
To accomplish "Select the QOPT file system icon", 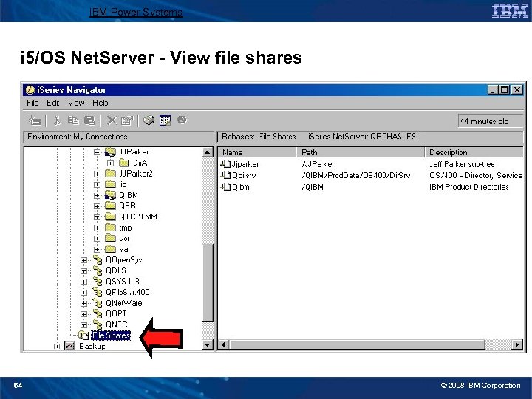I will [97, 314].
